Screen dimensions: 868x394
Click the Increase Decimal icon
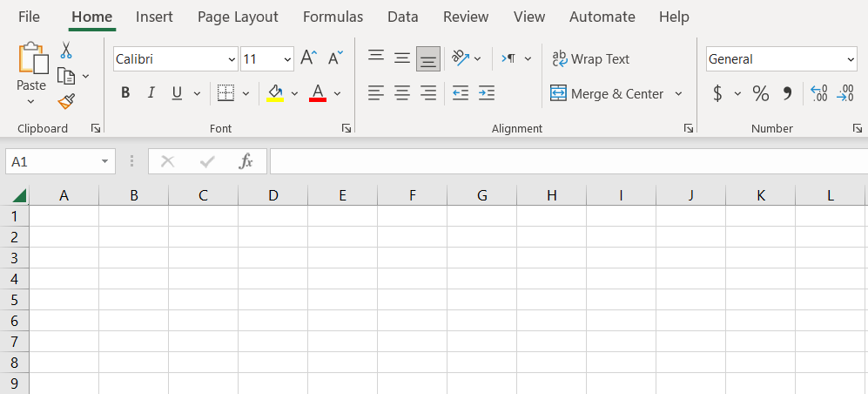point(818,93)
